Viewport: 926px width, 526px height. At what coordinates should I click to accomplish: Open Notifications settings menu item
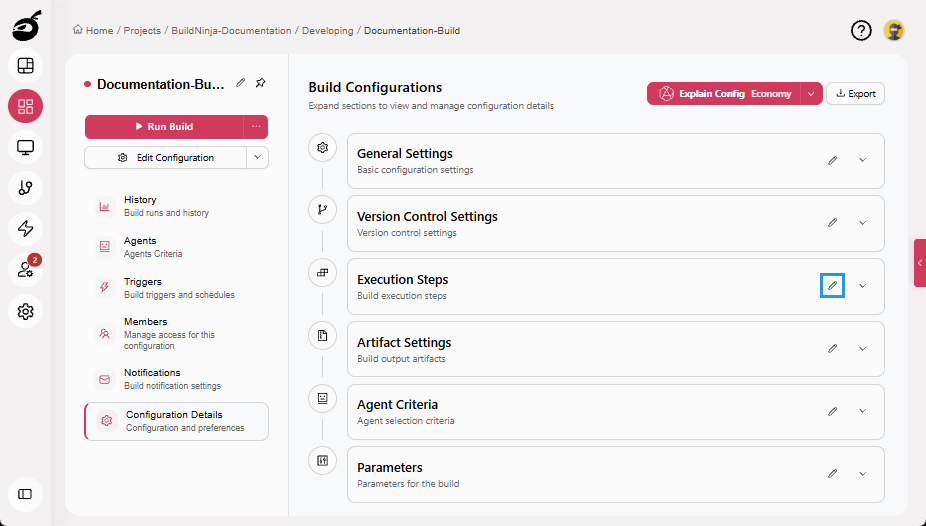176,379
